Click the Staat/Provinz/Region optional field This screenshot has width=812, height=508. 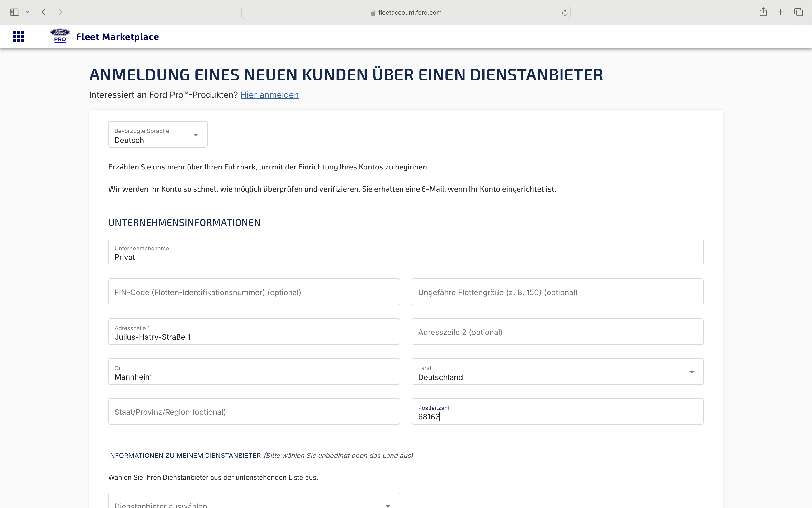pyautogui.click(x=254, y=412)
